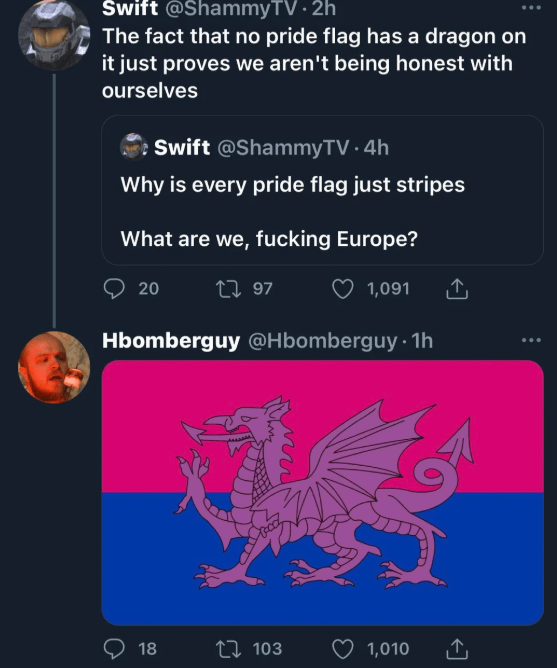The height and width of the screenshot is (668, 557).
Task: View the bi pride dragon flag image
Action: pos(323,492)
